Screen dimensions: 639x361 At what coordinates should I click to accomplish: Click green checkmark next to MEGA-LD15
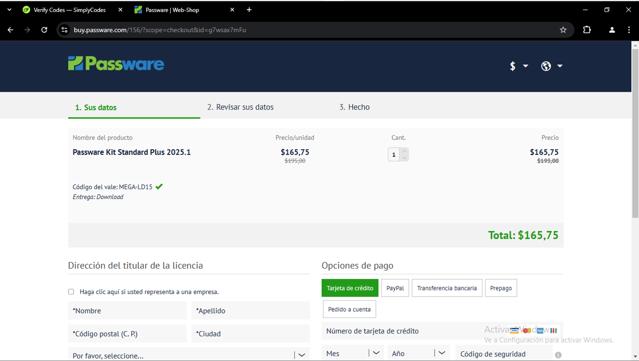159,187
